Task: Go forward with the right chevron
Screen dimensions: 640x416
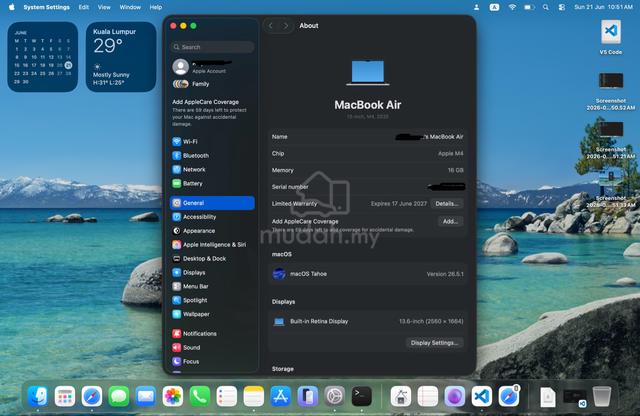Action: tap(286, 26)
